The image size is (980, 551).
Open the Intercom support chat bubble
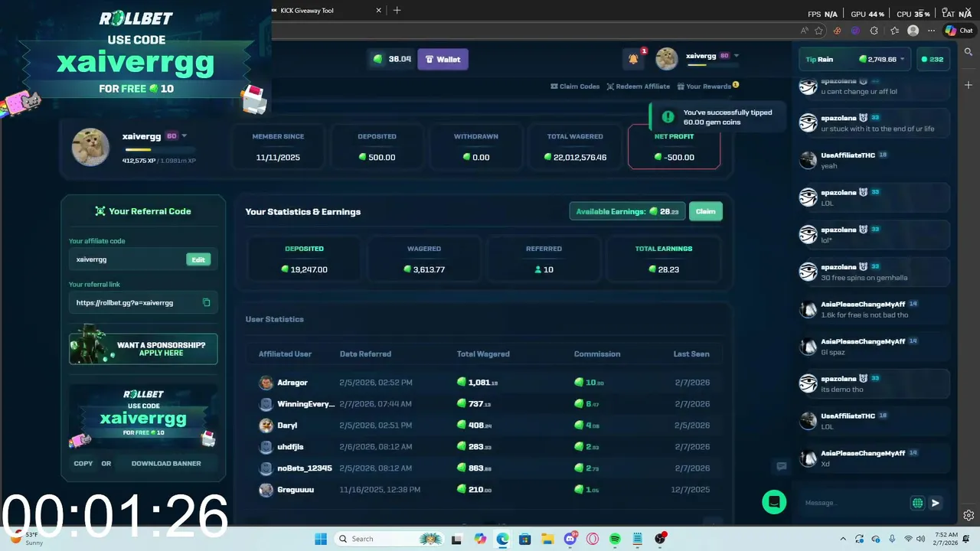pos(774,502)
